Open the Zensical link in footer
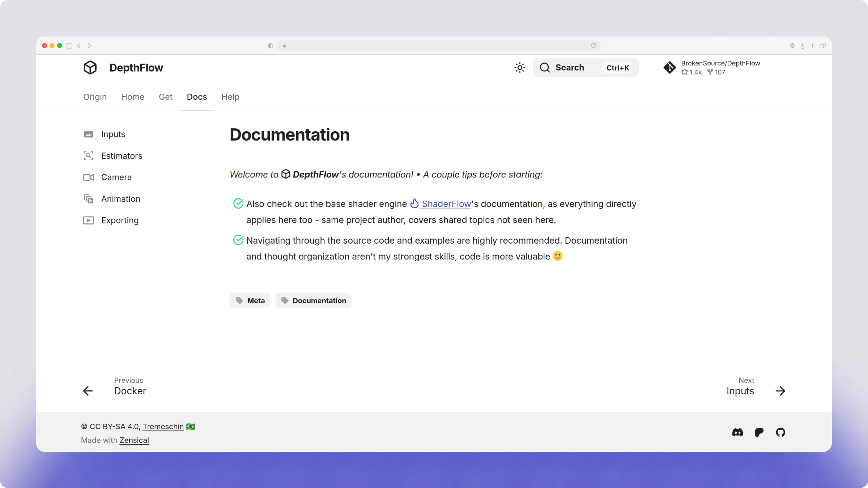This screenshot has height=488, width=868. [x=134, y=440]
